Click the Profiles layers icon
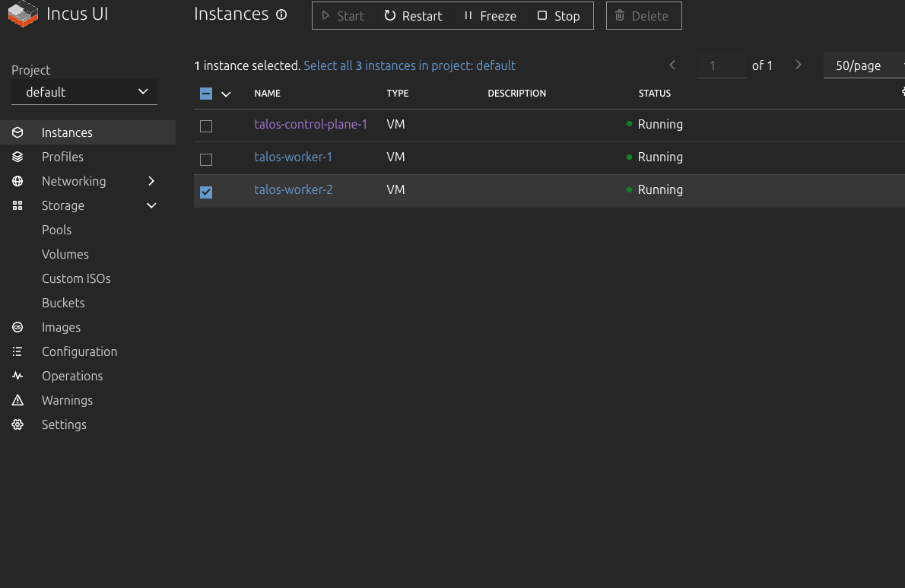Viewport: 905px width, 588px height. pos(17,157)
